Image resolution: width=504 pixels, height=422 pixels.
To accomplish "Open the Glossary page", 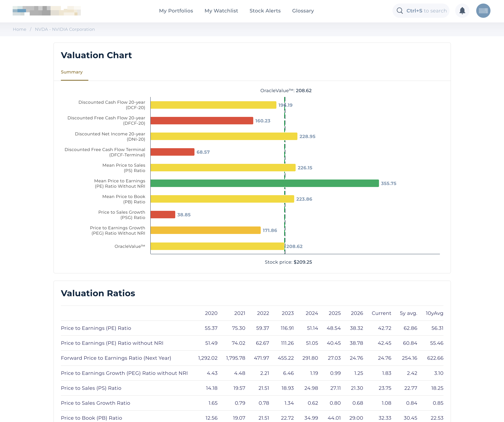I will [x=303, y=11].
